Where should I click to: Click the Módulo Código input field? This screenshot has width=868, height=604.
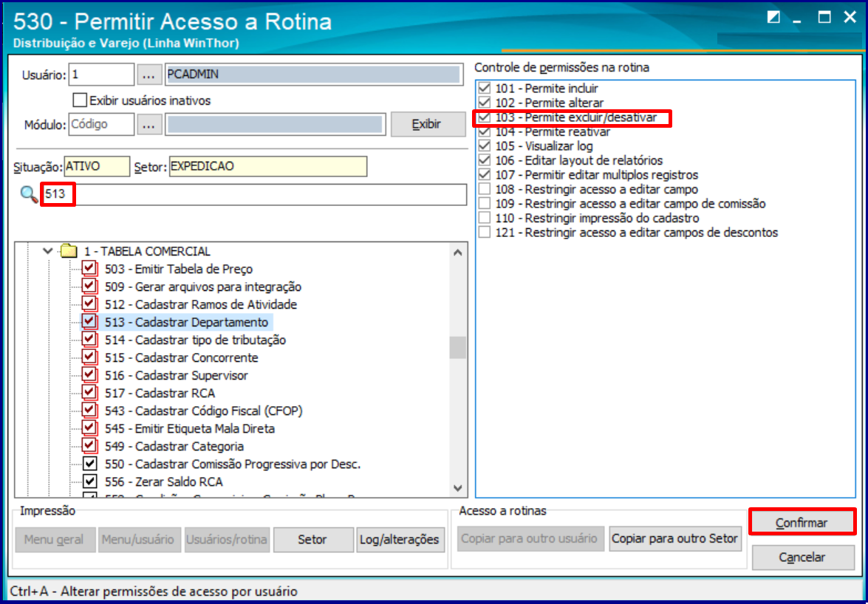tap(101, 125)
